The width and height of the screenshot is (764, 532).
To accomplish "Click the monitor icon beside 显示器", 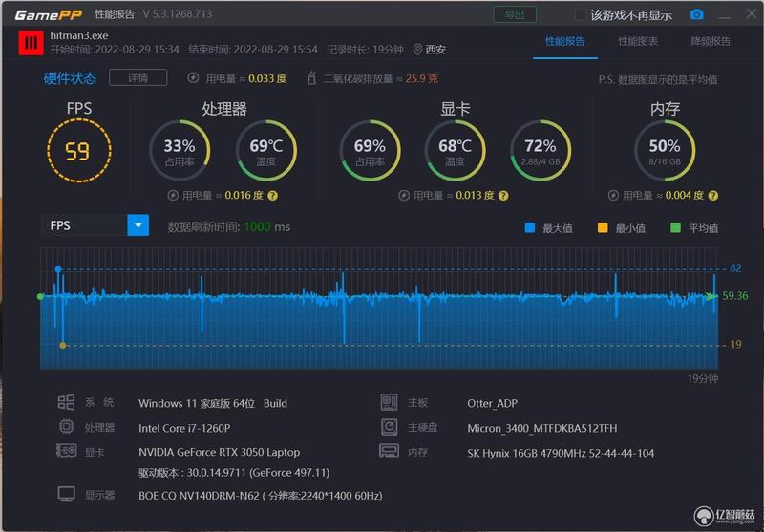I will (66, 494).
